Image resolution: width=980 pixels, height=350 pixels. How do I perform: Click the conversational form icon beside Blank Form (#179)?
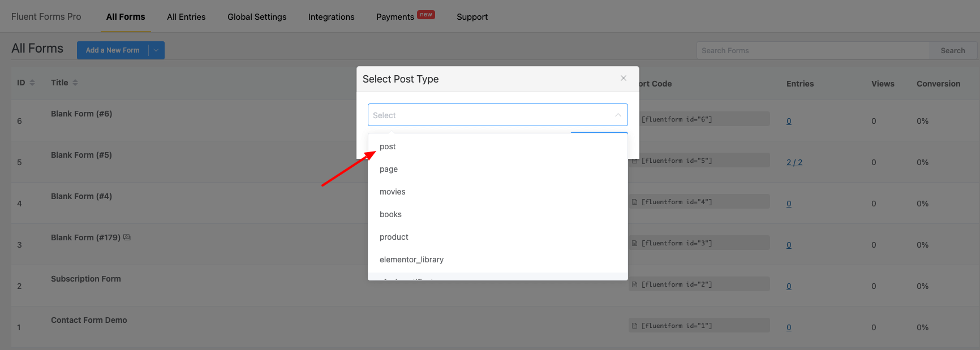pos(127,237)
